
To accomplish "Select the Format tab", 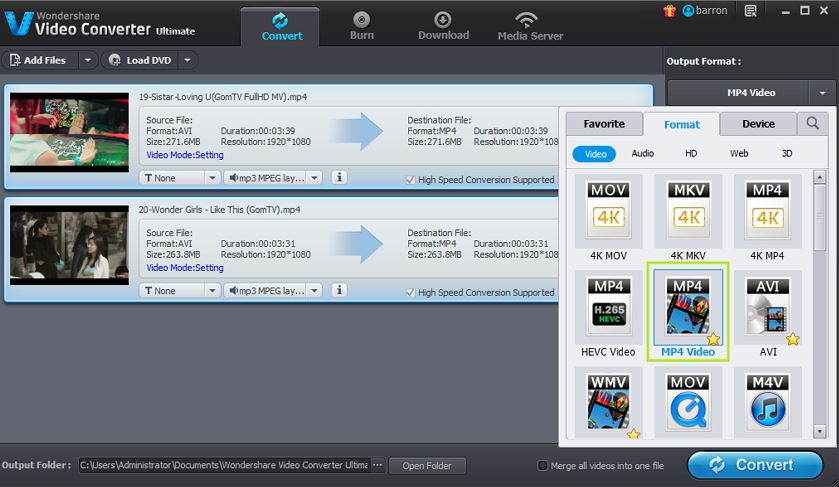I will 682,124.
